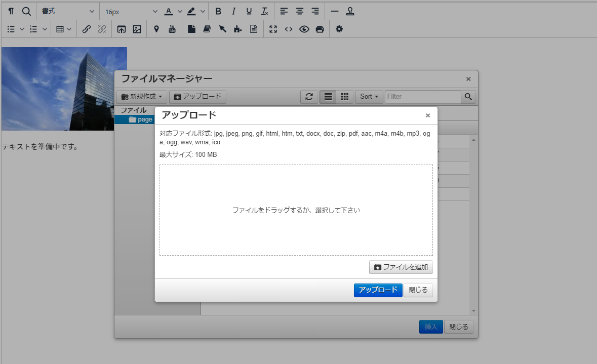Click 閉じる in file manager footer
597x364 pixels.
click(459, 327)
